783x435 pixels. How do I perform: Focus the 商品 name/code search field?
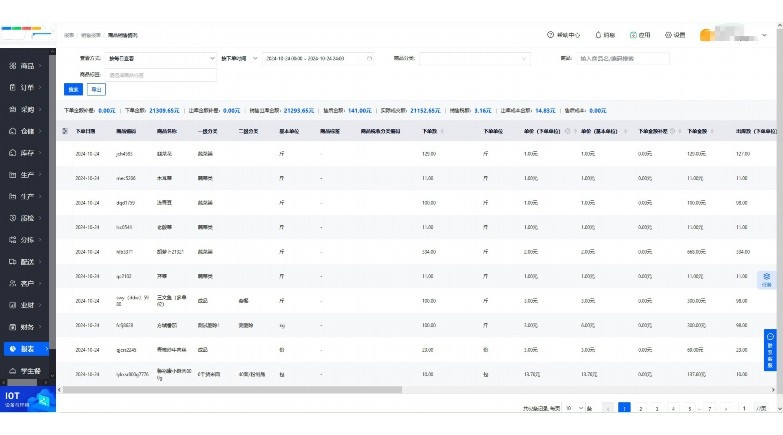(x=622, y=58)
